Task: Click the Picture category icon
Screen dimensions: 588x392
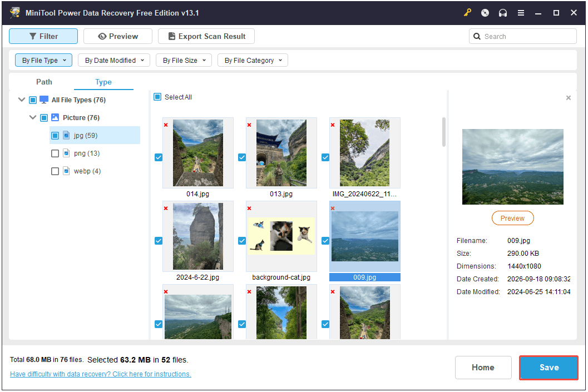Action: [55, 117]
